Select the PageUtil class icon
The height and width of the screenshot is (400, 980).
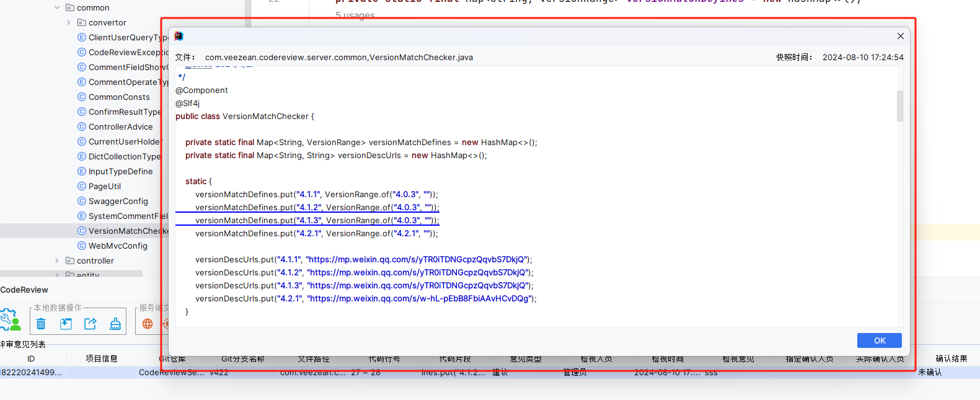pyautogui.click(x=82, y=186)
